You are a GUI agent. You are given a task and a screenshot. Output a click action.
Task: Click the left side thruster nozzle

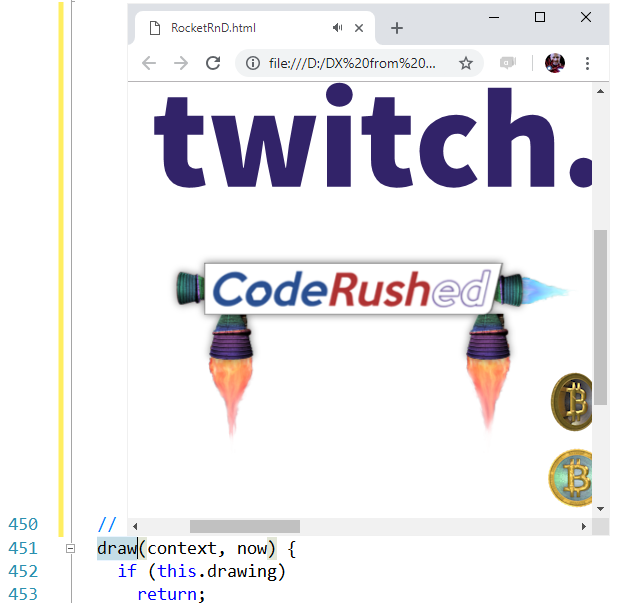(190, 288)
